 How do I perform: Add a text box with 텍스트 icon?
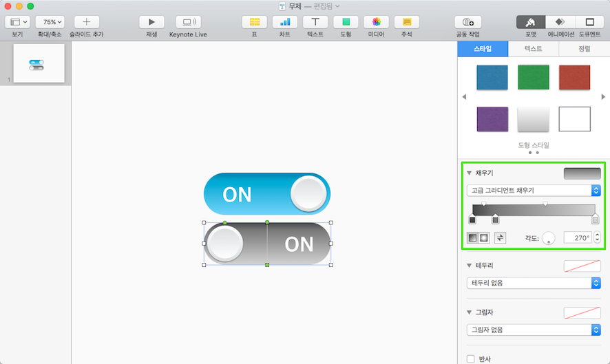[315, 22]
